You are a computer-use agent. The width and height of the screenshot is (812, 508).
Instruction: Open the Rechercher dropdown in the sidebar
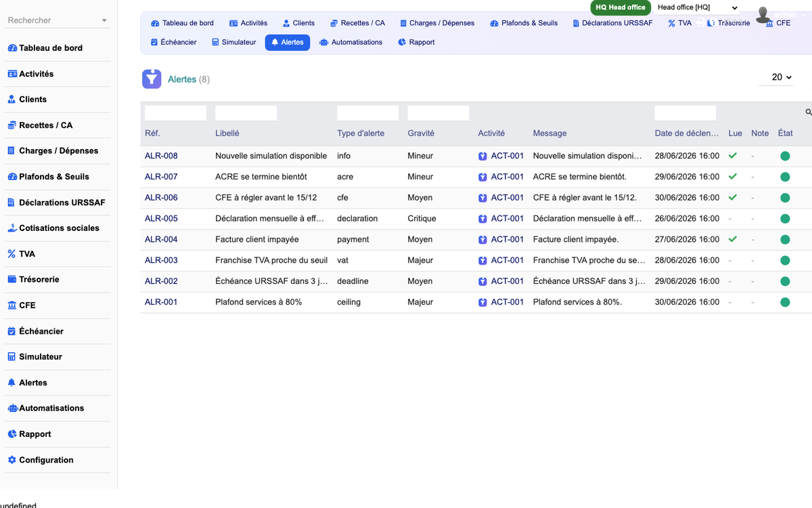[58, 20]
